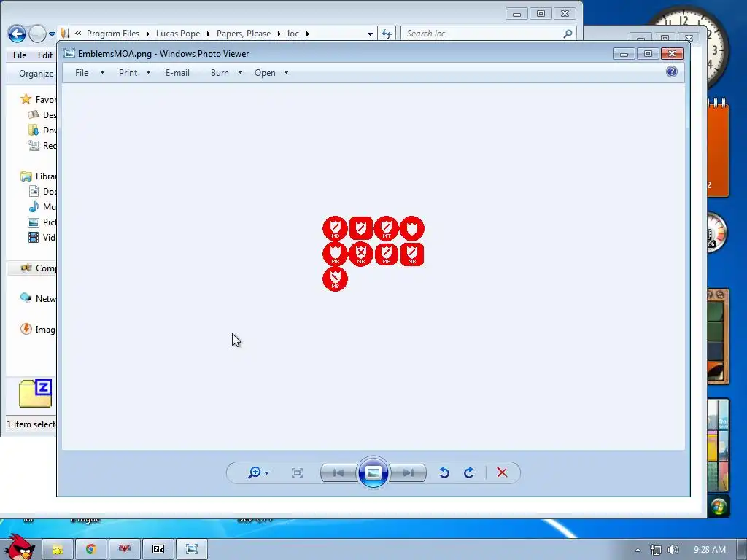Screen dimensions: 747x560
Task: Click Papers, Please in the address path
Action: 244,34
